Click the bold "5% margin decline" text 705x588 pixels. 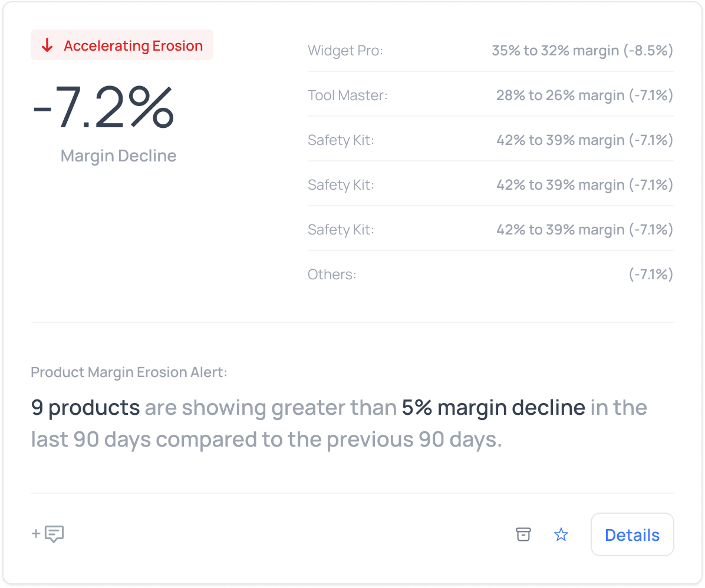[493, 408]
